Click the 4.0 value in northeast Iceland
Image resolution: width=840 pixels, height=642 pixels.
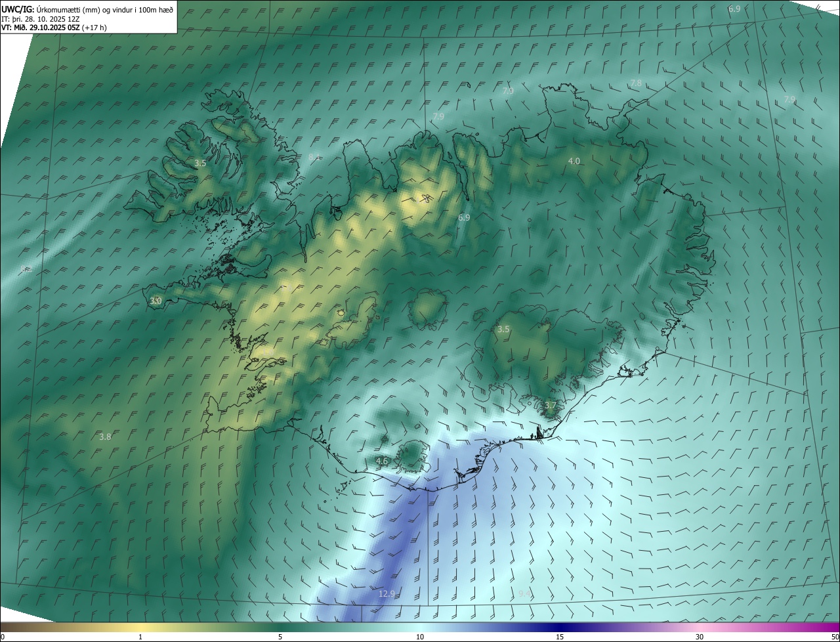click(x=574, y=161)
